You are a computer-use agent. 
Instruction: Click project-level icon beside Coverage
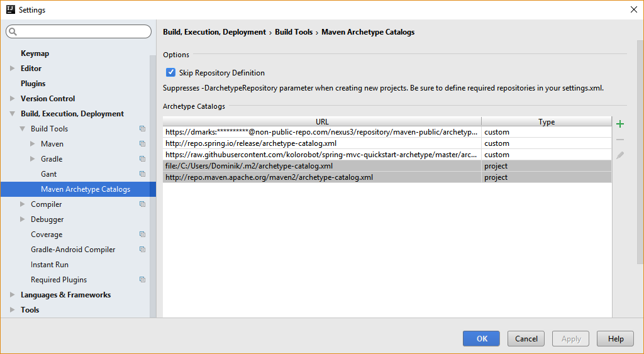pyautogui.click(x=142, y=235)
